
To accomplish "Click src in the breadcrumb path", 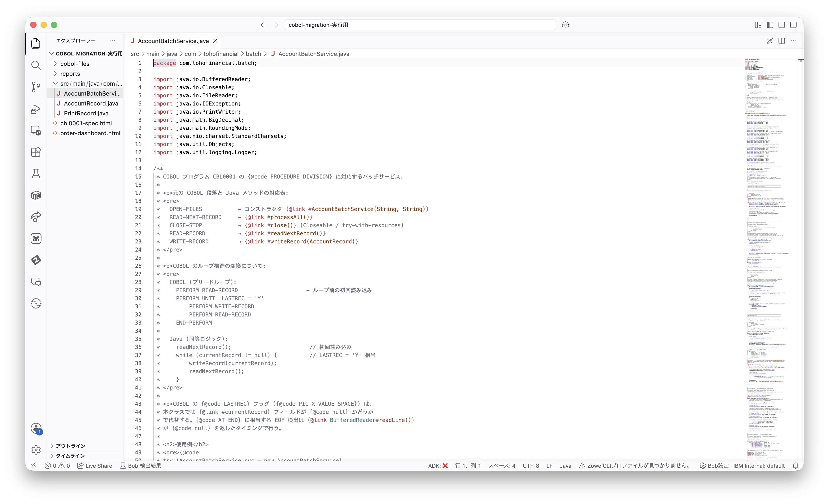I will coord(135,54).
